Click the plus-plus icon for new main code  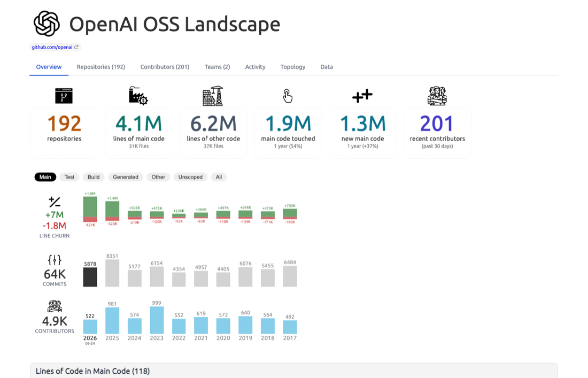click(362, 96)
